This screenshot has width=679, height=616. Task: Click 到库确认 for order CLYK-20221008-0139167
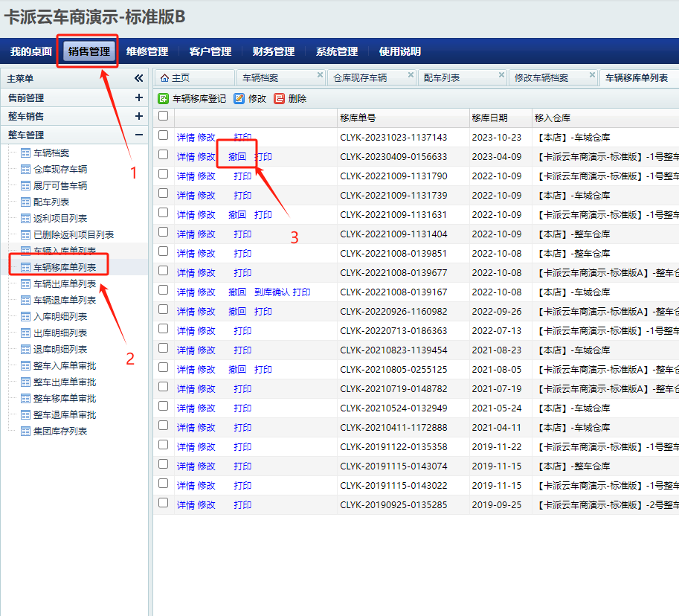click(271, 292)
